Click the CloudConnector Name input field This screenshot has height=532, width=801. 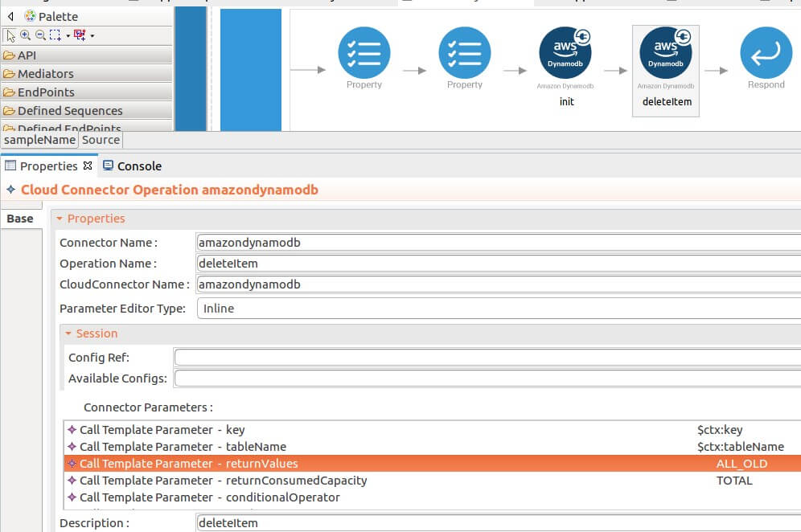[499, 284]
